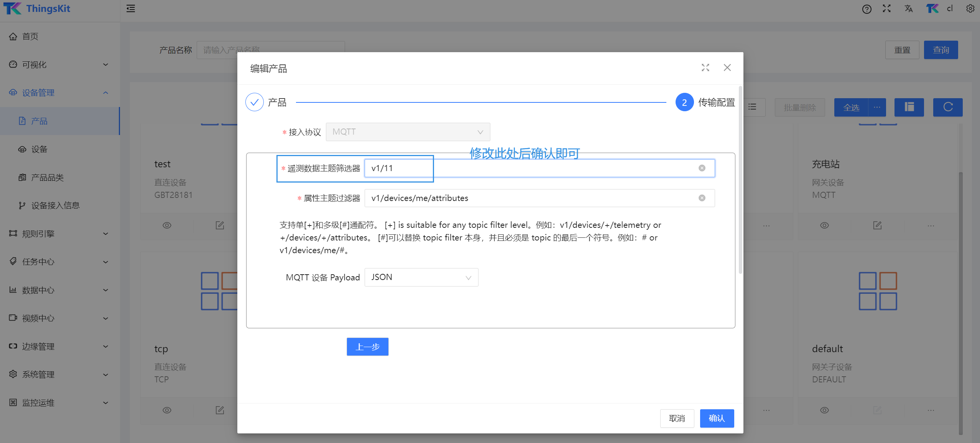Click the eye icon on default card

click(x=824, y=410)
